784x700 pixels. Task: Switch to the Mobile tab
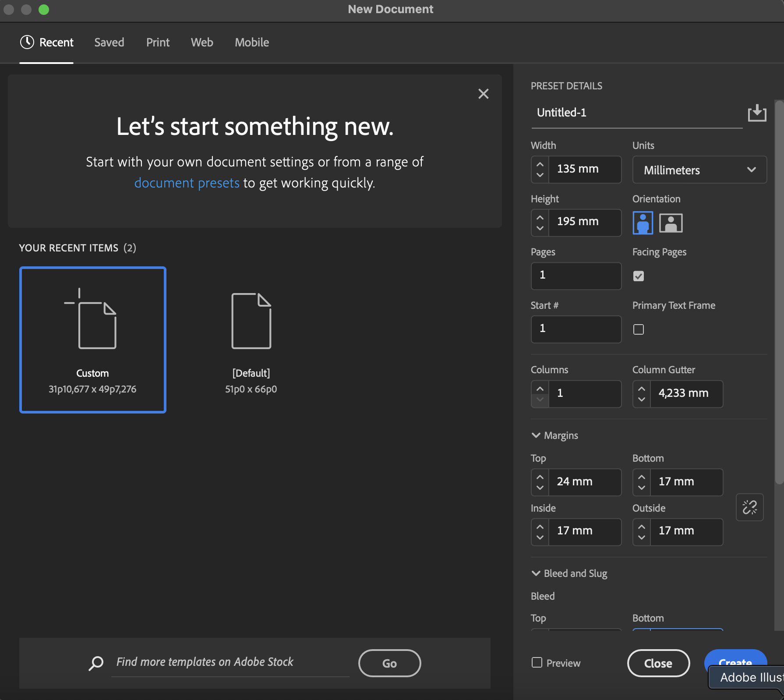point(252,42)
